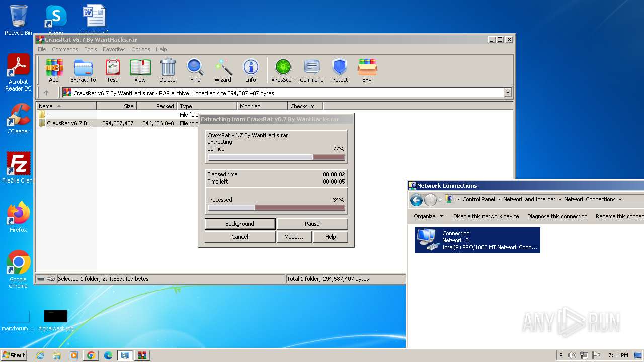Open Skype desktop shortcut
The width and height of the screenshot is (644, 362).
(55, 19)
